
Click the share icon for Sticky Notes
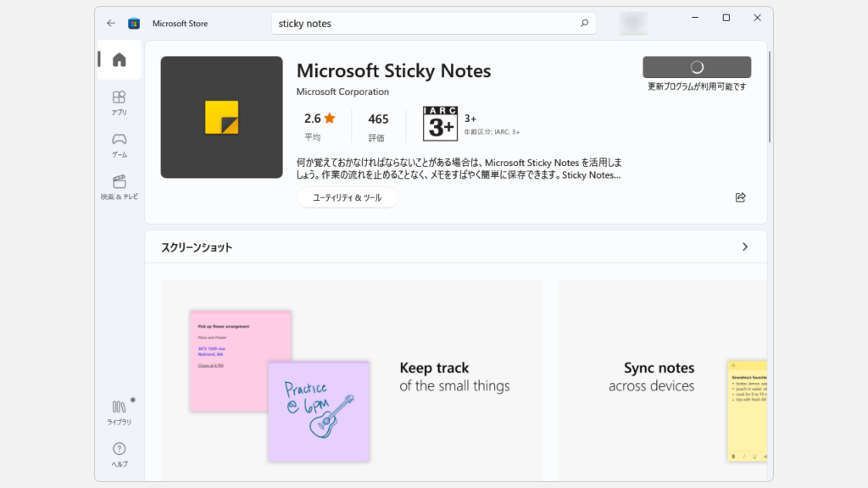pyautogui.click(x=740, y=197)
